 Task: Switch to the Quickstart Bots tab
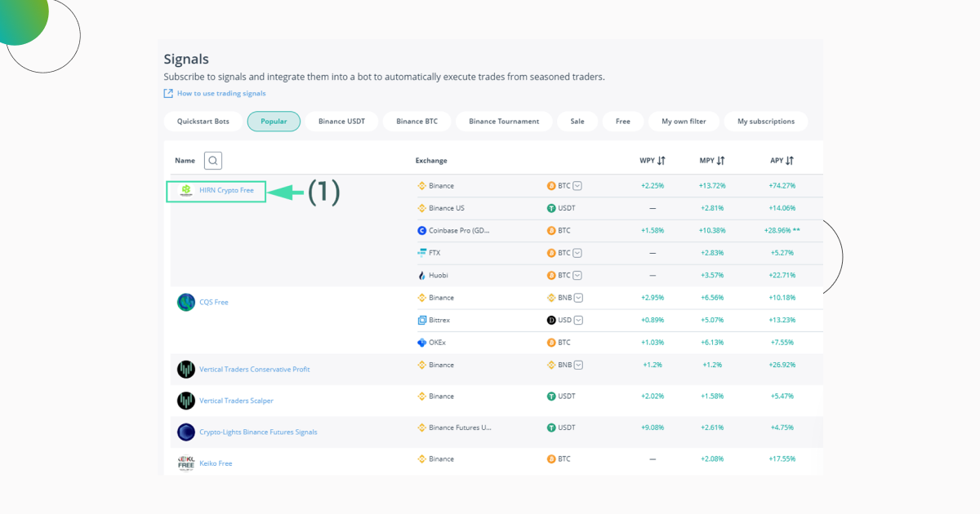click(x=203, y=122)
